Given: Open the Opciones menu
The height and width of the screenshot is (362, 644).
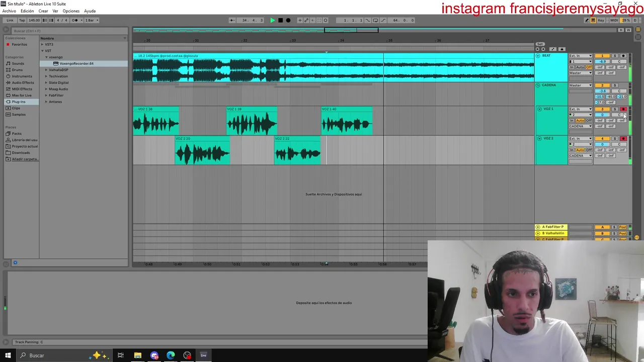Looking at the screenshot, I should (71, 11).
